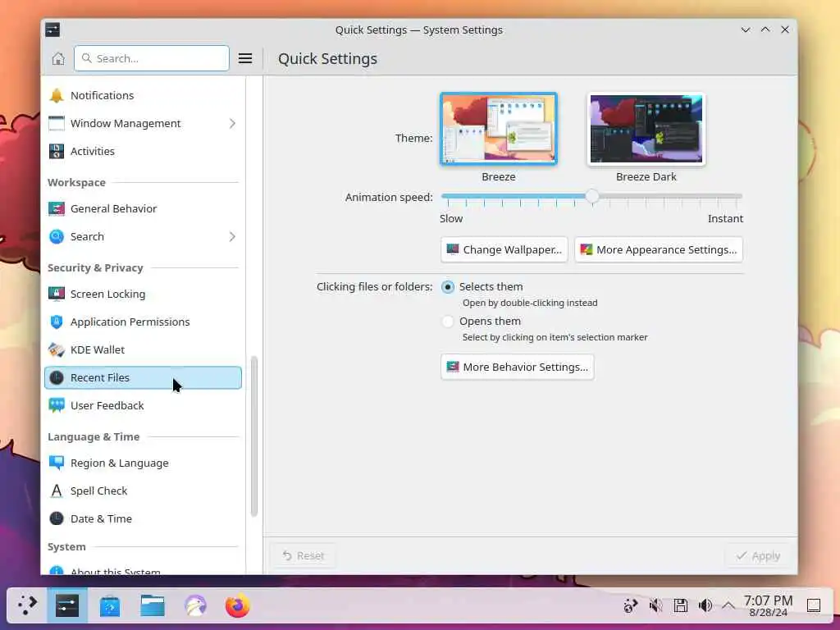The height and width of the screenshot is (630, 840).
Task: Click the Date & Time clock icon
Action: [57, 518]
